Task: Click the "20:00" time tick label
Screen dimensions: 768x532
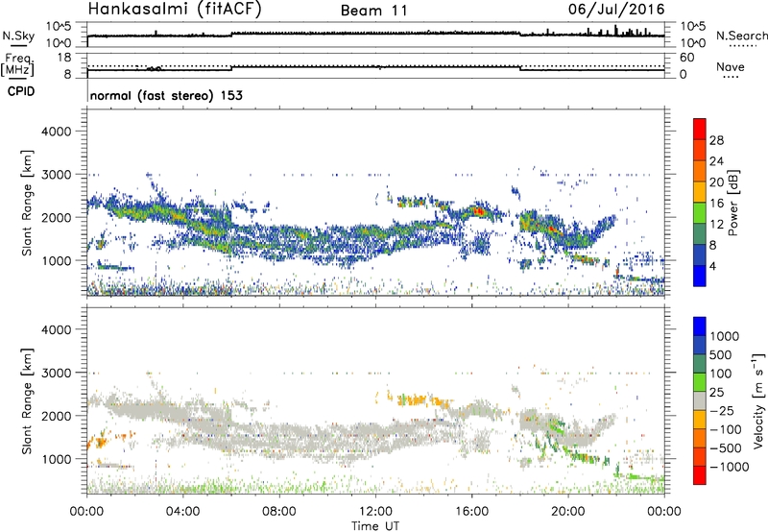Action: point(567,512)
